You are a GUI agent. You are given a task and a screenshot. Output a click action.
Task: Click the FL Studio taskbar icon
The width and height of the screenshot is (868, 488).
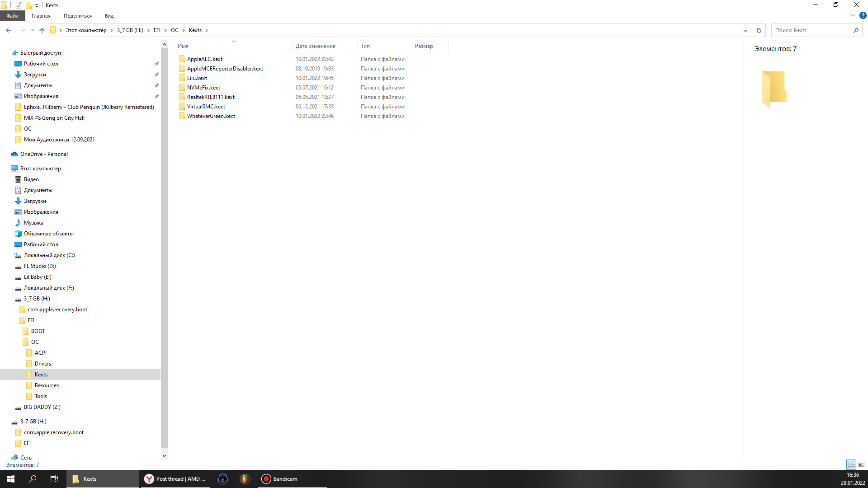245,479
